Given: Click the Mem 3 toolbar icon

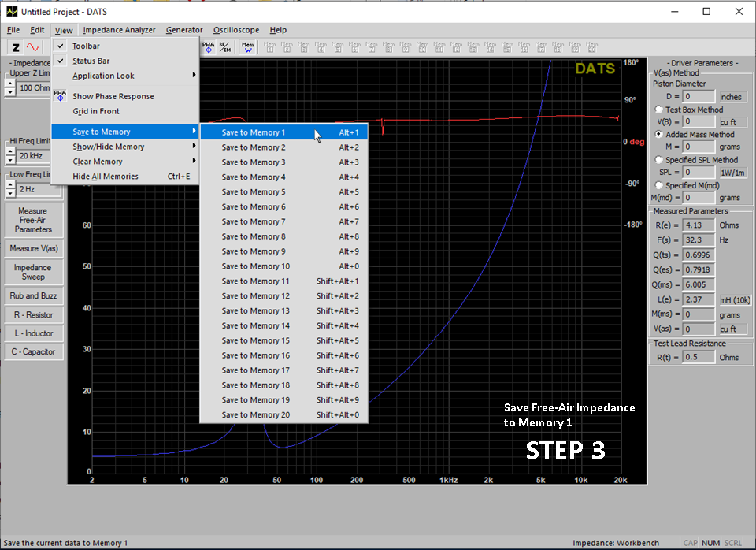Looking at the screenshot, I should [x=304, y=47].
